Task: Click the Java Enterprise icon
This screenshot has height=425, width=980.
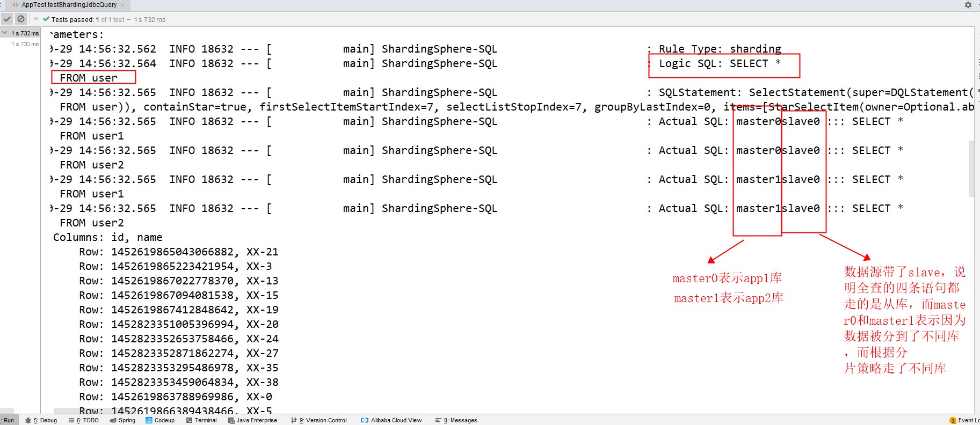Action: click(x=231, y=421)
